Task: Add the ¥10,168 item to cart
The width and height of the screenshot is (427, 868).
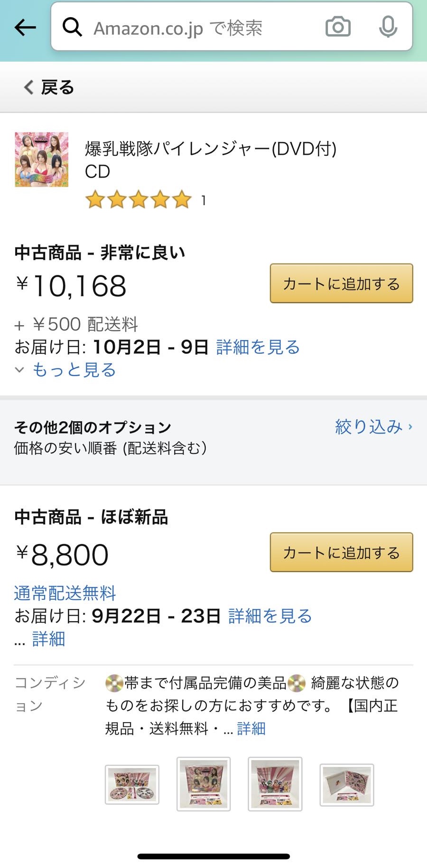Action: tap(341, 283)
